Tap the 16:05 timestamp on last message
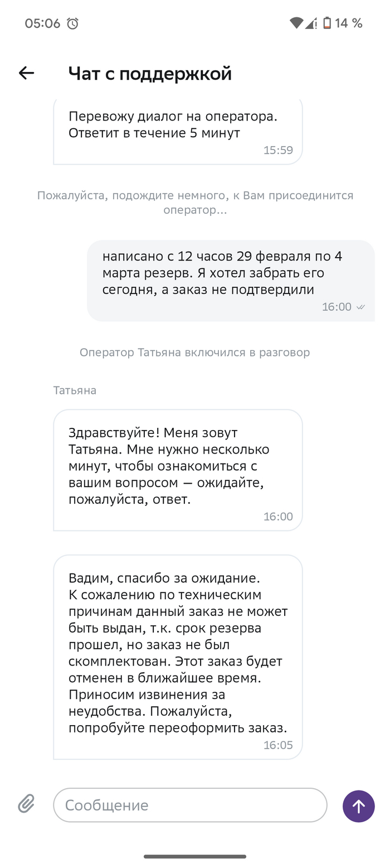The width and height of the screenshot is (390, 868). 278,745
